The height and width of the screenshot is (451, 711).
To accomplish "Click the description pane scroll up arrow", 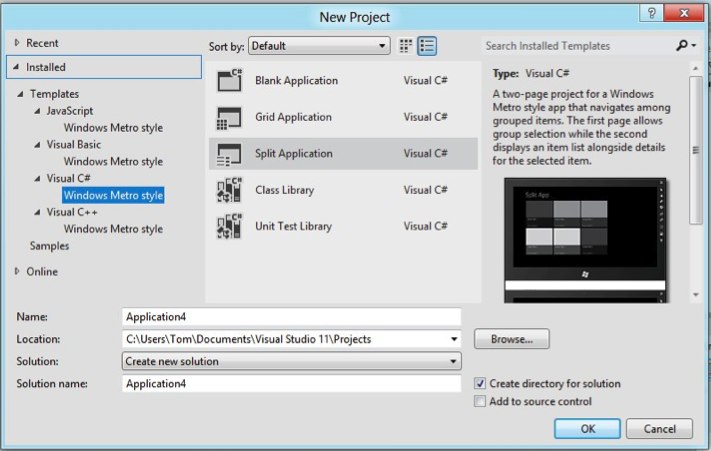I will 696,68.
